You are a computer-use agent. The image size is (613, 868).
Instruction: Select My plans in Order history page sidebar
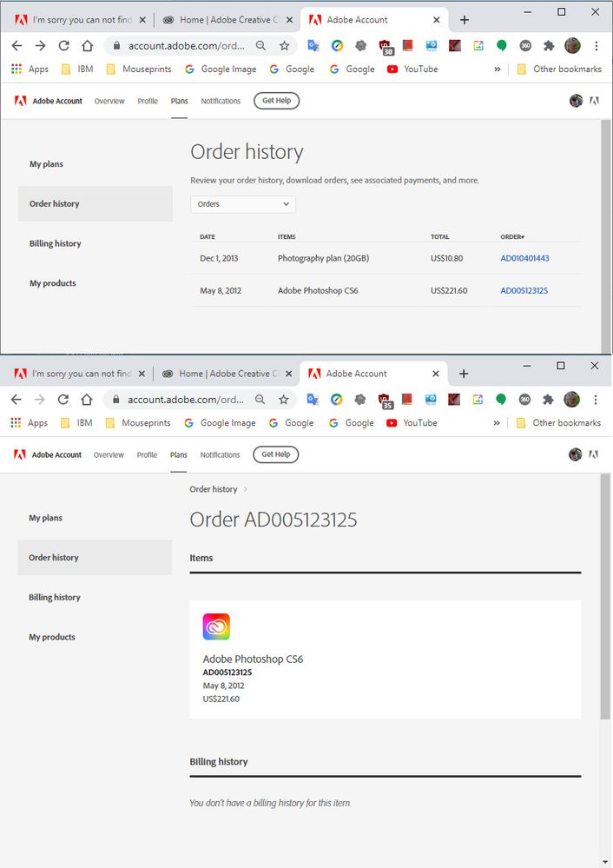47,164
